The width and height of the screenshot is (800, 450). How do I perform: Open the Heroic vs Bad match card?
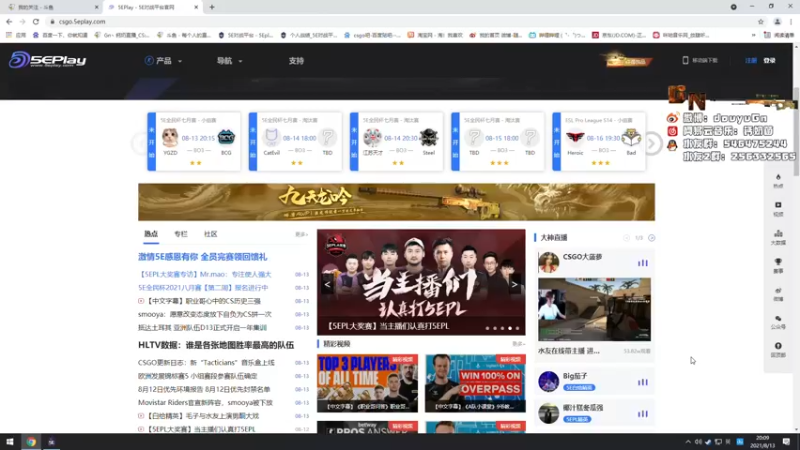coord(598,141)
